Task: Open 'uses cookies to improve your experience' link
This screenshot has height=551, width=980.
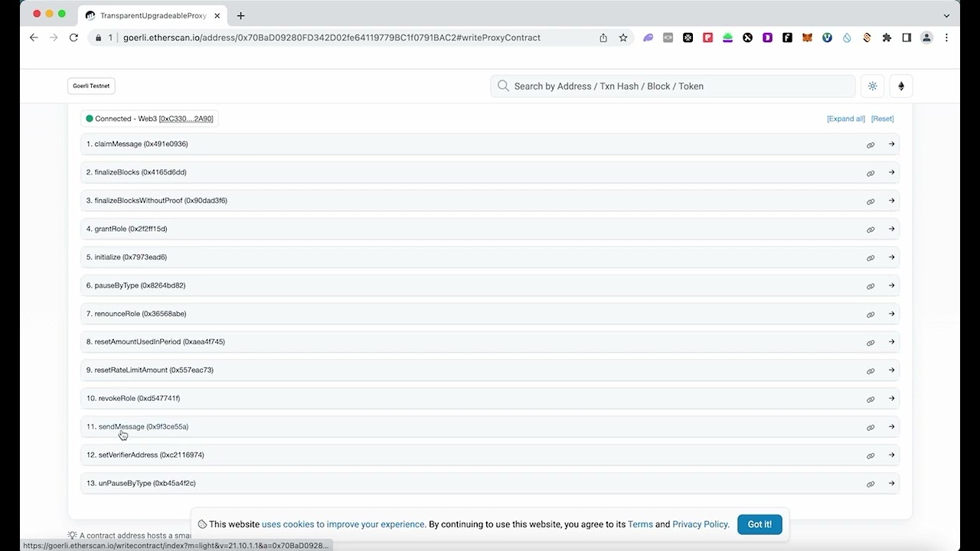Action: coord(343,524)
